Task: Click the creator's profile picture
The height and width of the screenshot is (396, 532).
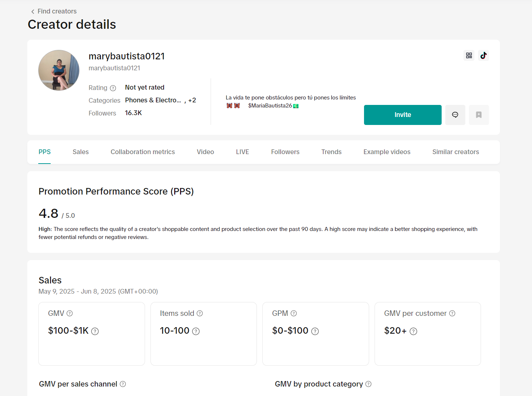Action: pyautogui.click(x=59, y=70)
